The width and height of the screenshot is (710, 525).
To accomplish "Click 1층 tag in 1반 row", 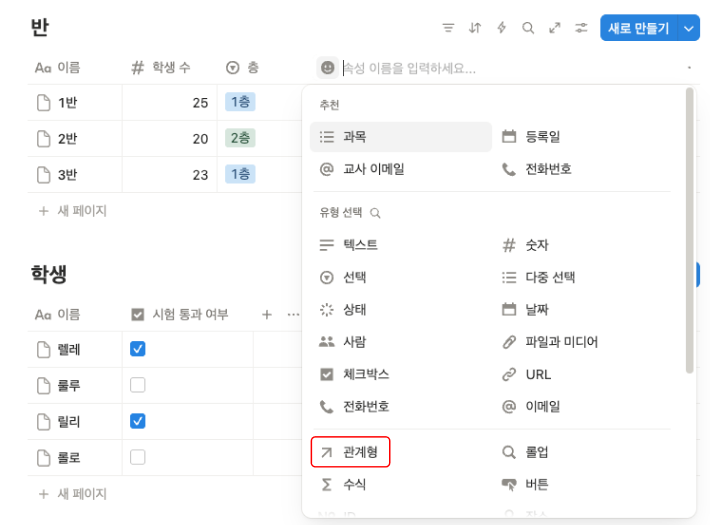I will pyautogui.click(x=240, y=102).
